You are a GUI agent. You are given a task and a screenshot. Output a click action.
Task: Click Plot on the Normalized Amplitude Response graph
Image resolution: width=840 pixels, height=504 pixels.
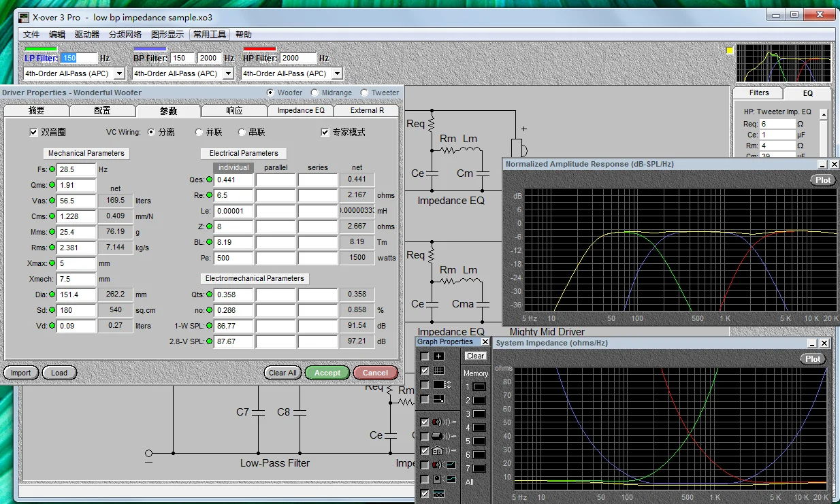(823, 180)
